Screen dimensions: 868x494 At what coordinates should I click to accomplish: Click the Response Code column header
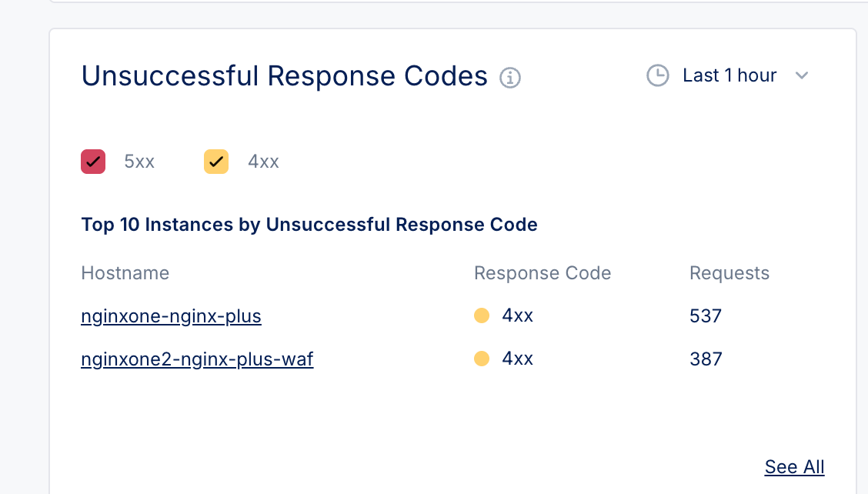click(542, 273)
